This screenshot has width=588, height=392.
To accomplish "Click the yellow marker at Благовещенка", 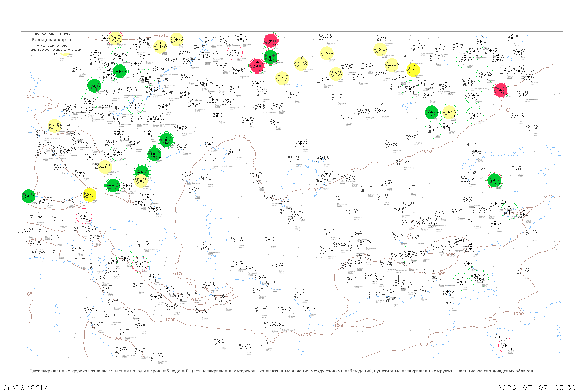I will [x=380, y=49].
